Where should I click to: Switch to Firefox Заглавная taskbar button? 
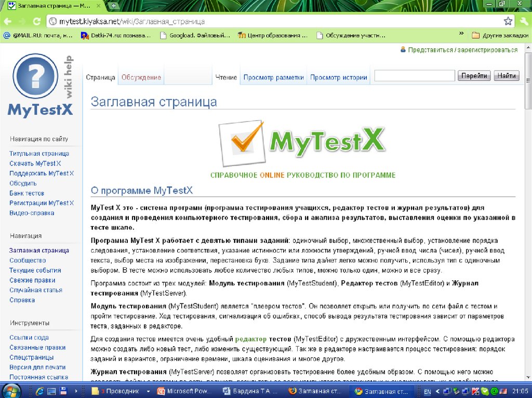[x=316, y=391]
